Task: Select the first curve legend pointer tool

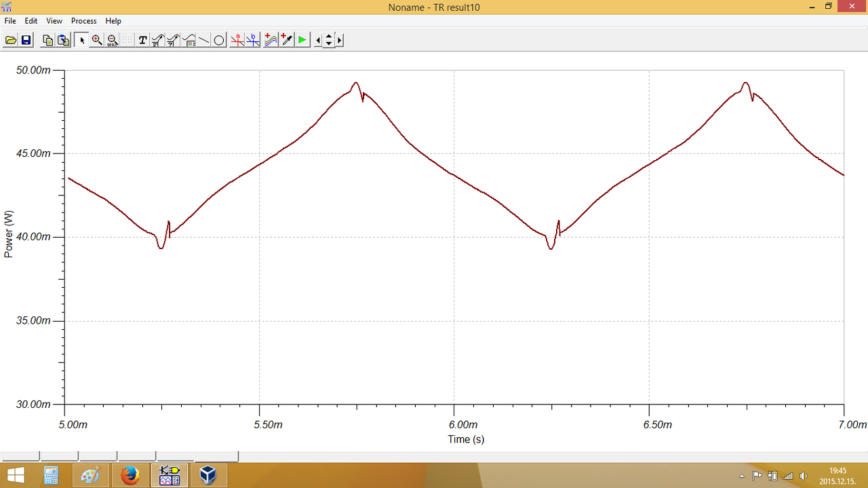Action: pyautogui.click(x=157, y=40)
